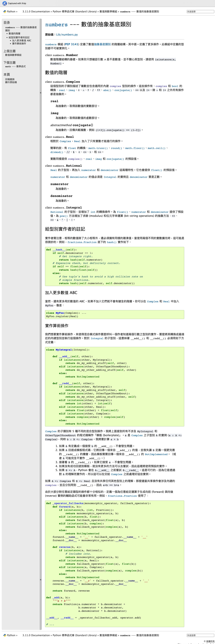
Task: Jump to 給型別實作者的註記 in the sidebar contents
Action: pos(19,37)
